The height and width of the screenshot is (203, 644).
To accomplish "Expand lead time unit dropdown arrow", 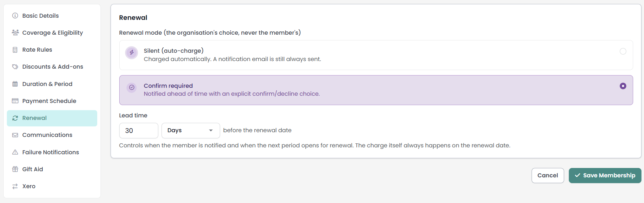I will coord(211,130).
